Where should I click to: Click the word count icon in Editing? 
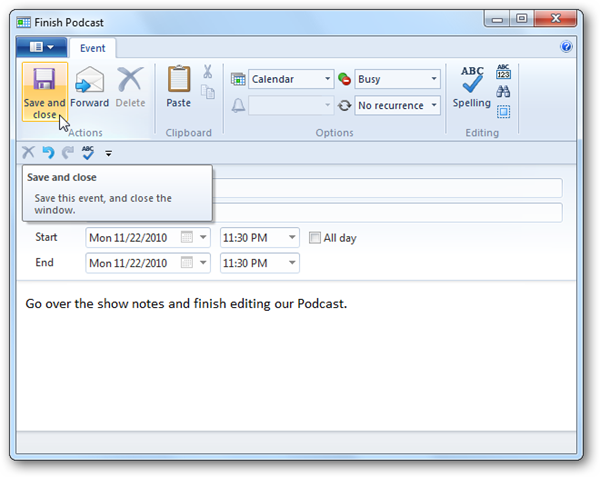(x=503, y=72)
